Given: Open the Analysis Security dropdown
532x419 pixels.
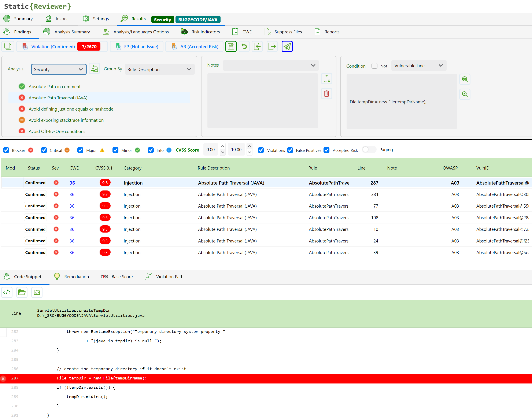Looking at the screenshot, I should (x=59, y=69).
